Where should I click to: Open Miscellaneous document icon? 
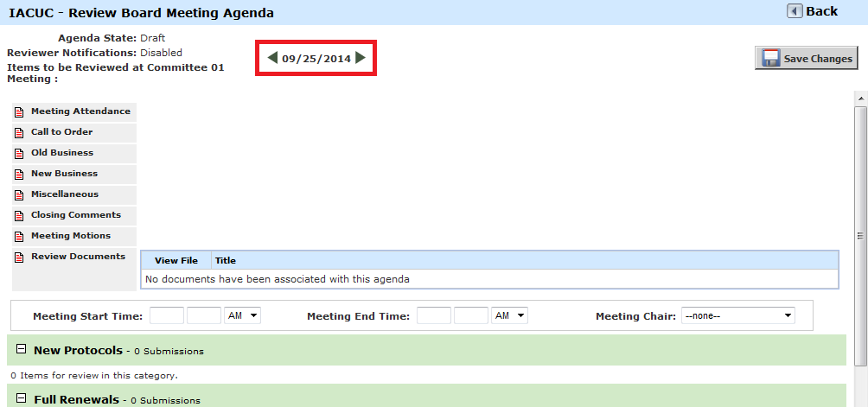tap(19, 195)
